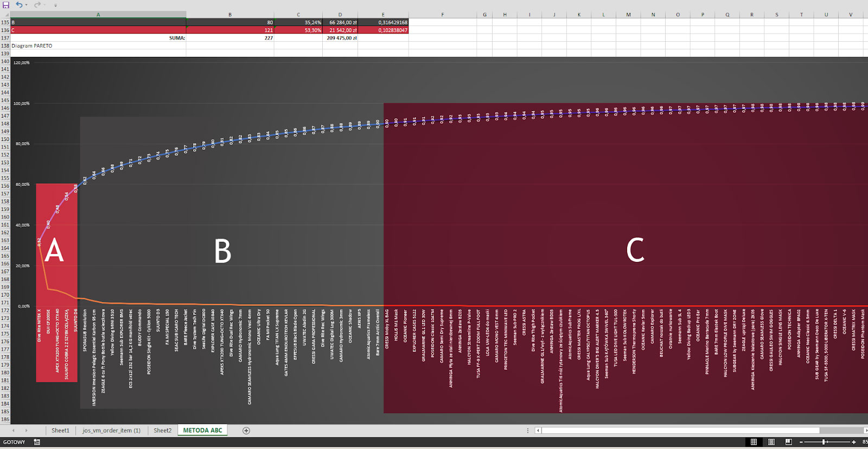This screenshot has height=449, width=868.
Task: Zoom out with the minus button
Action: [x=801, y=442]
